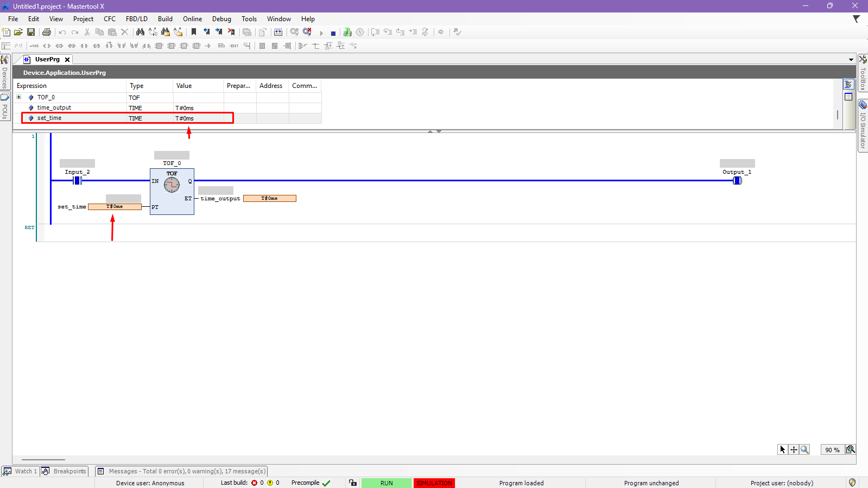Click the horizontal scrollbar in editor

(x=43, y=460)
